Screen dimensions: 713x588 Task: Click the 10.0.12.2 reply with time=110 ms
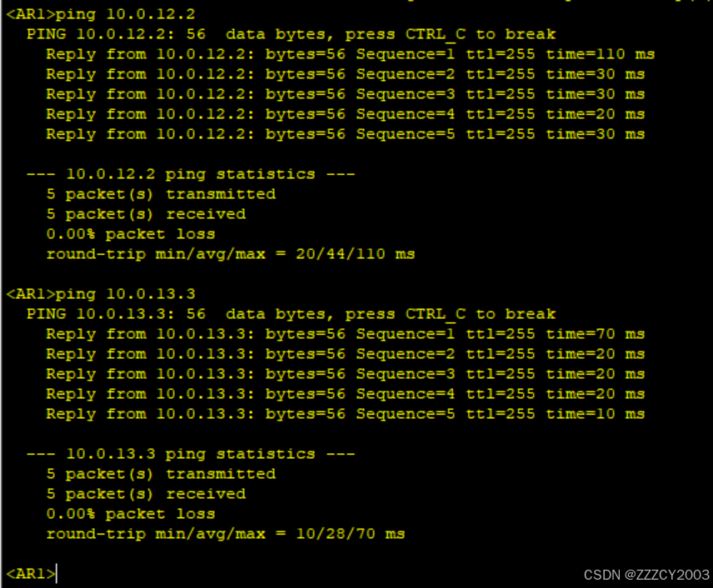(x=350, y=54)
